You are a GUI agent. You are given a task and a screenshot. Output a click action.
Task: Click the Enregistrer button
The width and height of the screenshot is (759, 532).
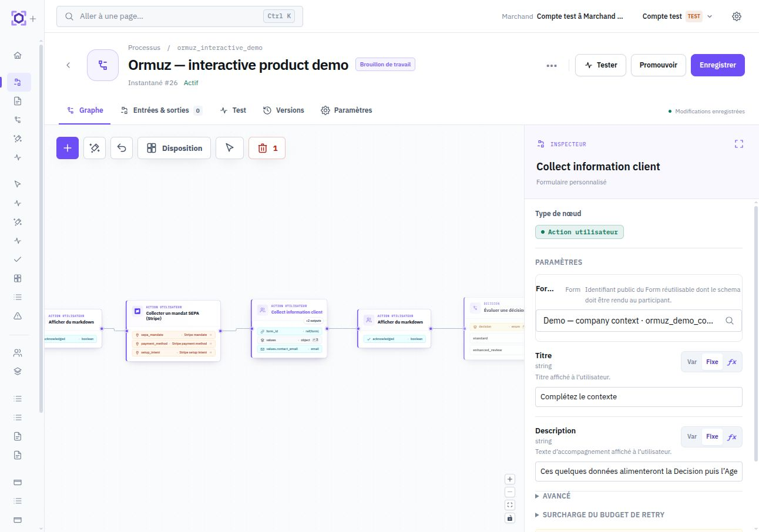point(718,65)
